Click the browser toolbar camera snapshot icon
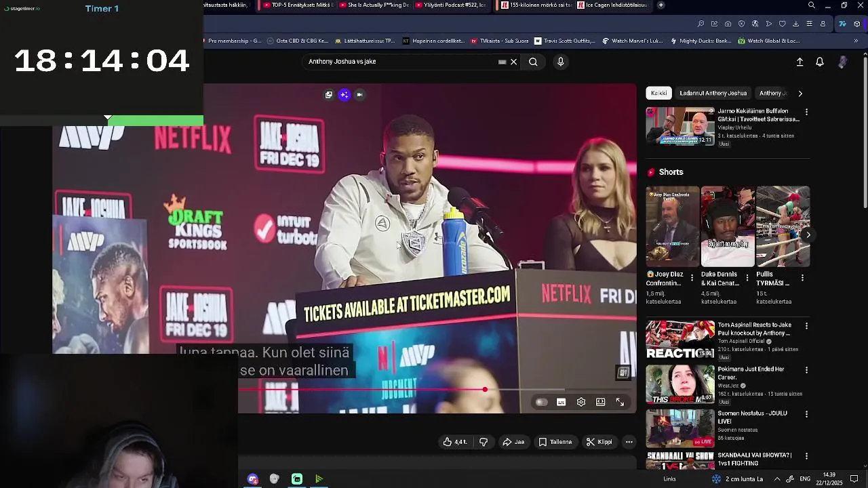 click(x=728, y=24)
